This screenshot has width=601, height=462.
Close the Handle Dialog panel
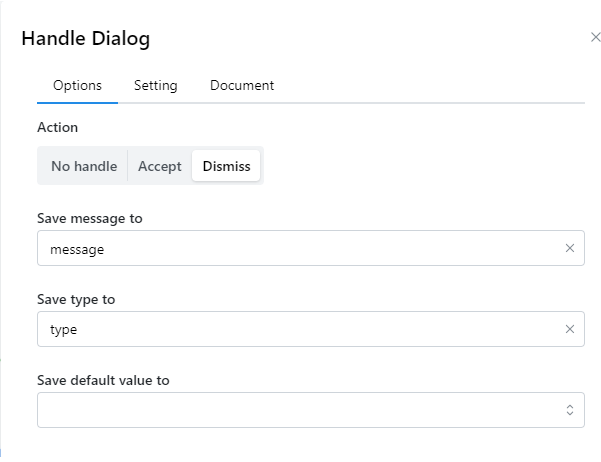596,37
